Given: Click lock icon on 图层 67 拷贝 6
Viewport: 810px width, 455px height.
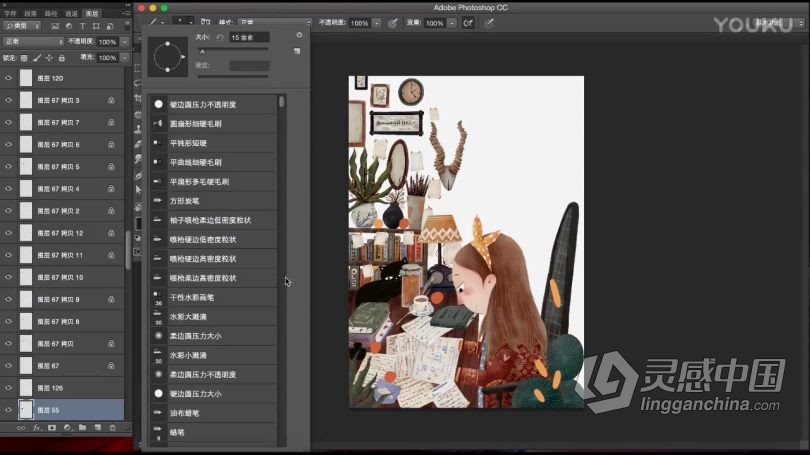Looking at the screenshot, I should [111, 145].
